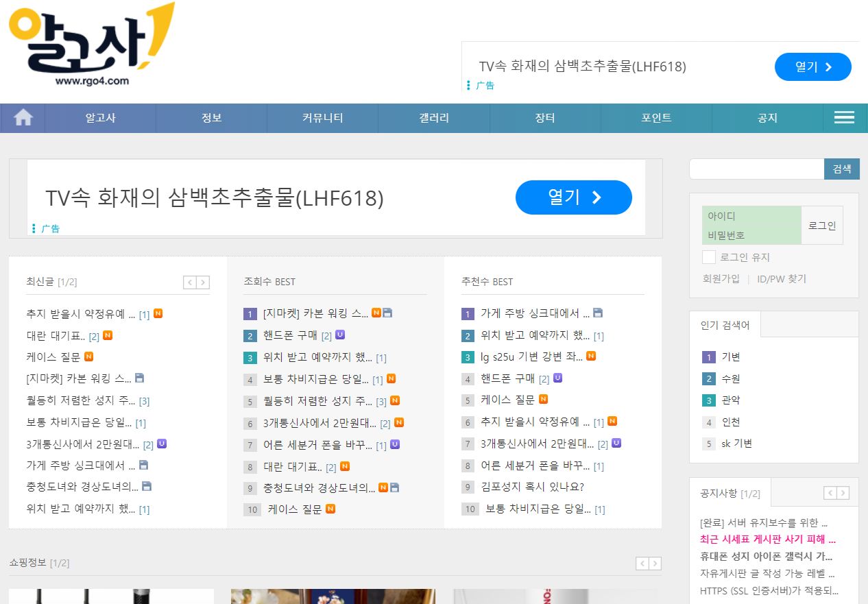Open the large banner 열기 button
The image size is (868, 604).
pos(573,197)
